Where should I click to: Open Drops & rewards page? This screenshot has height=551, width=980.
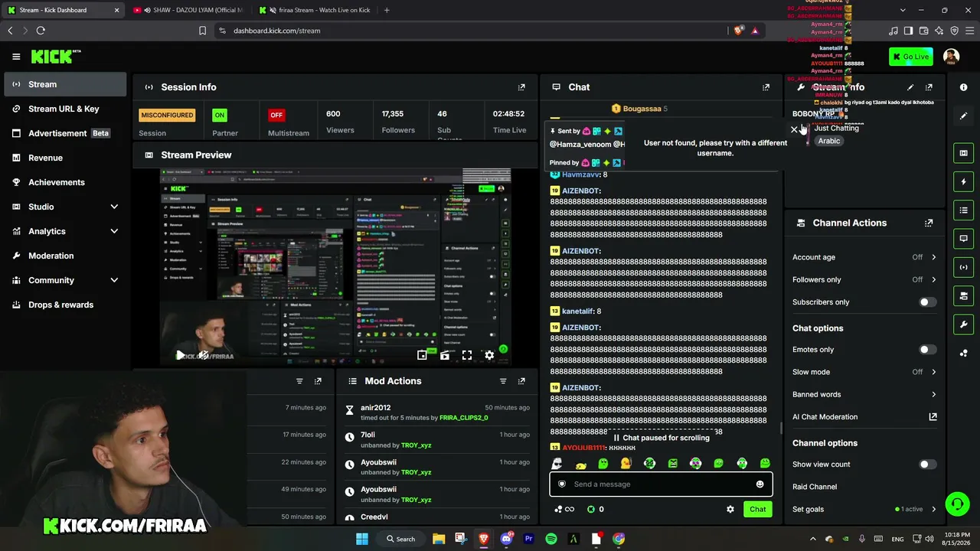tap(65, 305)
